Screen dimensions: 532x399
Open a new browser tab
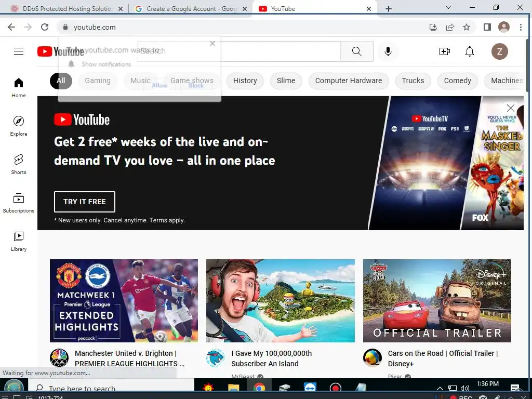click(x=389, y=9)
